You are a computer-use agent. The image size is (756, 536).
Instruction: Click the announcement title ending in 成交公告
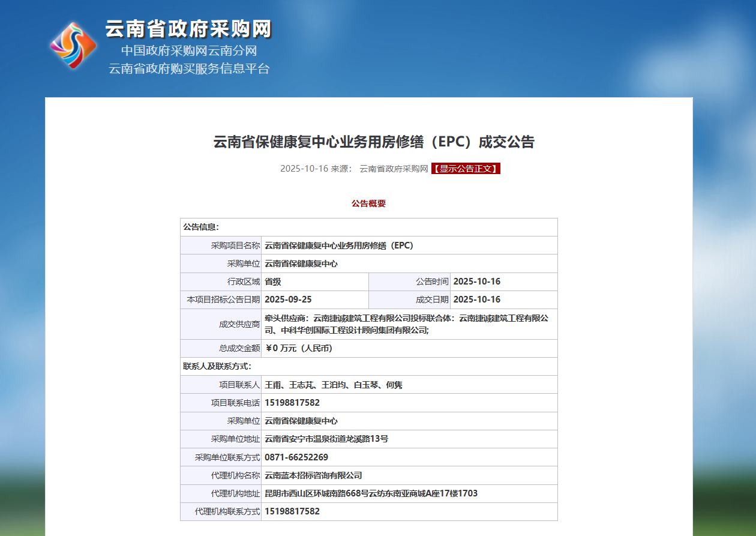(x=374, y=142)
